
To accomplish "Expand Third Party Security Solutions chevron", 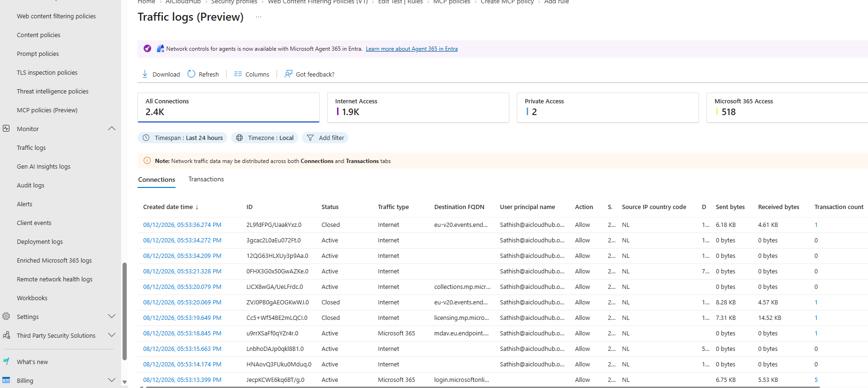I will (x=112, y=335).
